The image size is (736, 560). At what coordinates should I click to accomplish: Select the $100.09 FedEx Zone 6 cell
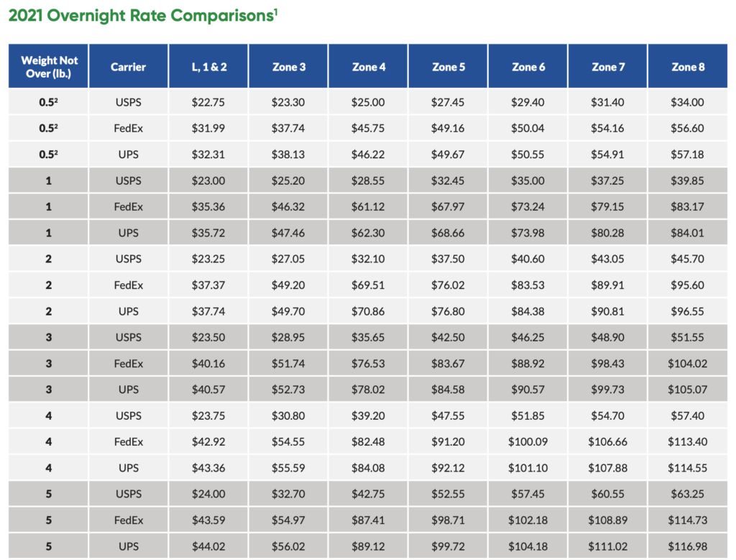click(528, 442)
